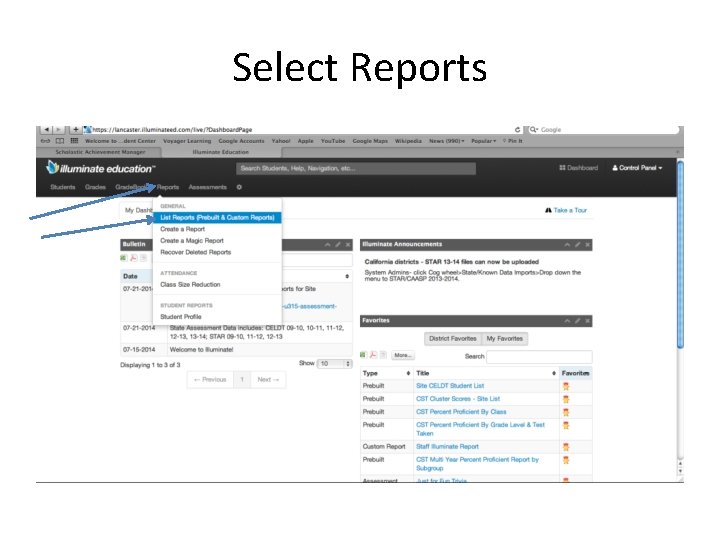Click the Favorites Search input box

pyautogui.click(x=539, y=356)
